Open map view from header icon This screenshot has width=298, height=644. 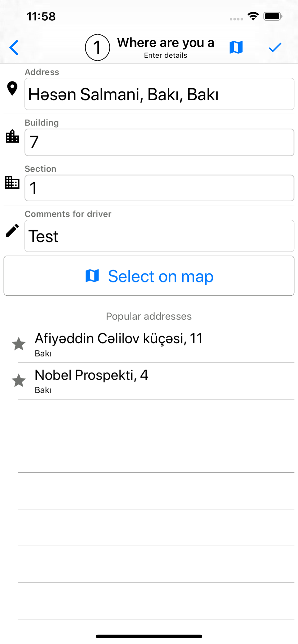[x=236, y=47]
